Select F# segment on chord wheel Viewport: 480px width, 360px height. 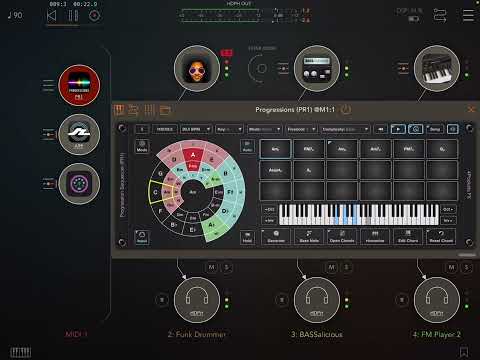[230, 192]
